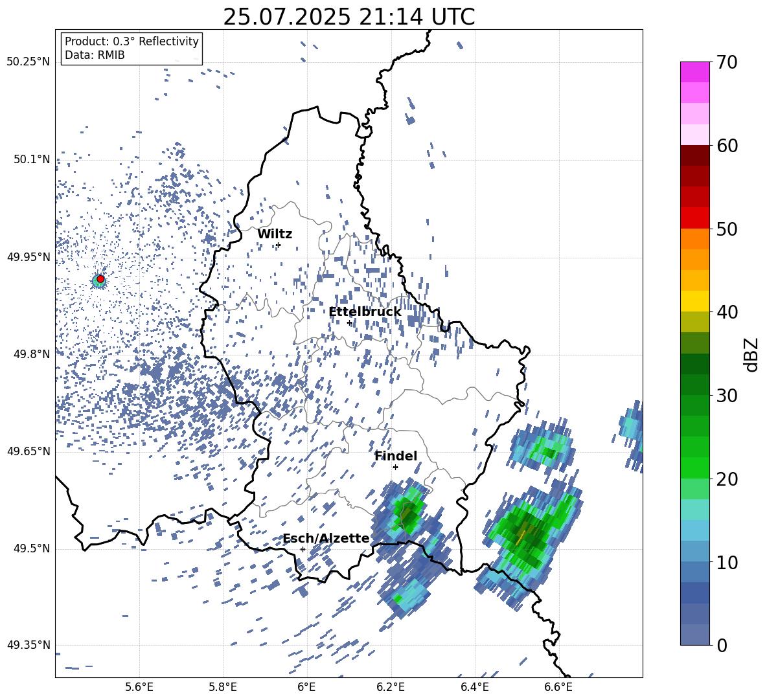Image resolution: width=767 pixels, height=700 pixels.
Task: Click the 5.8°E longitude label
Action: (223, 687)
